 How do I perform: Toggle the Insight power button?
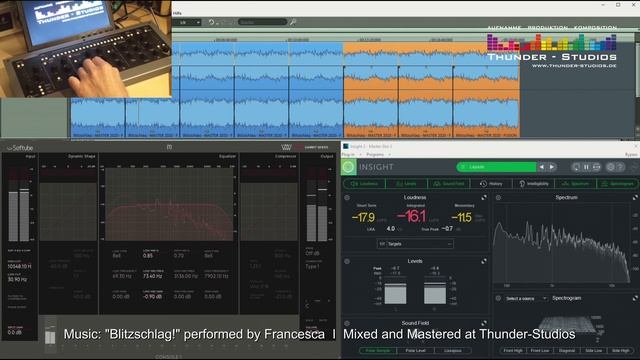(349, 167)
